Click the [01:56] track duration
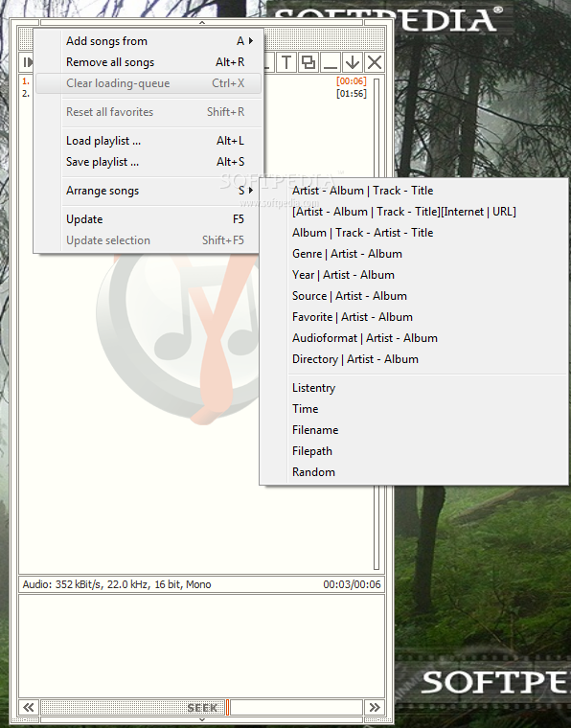571x728 pixels. 352,93
